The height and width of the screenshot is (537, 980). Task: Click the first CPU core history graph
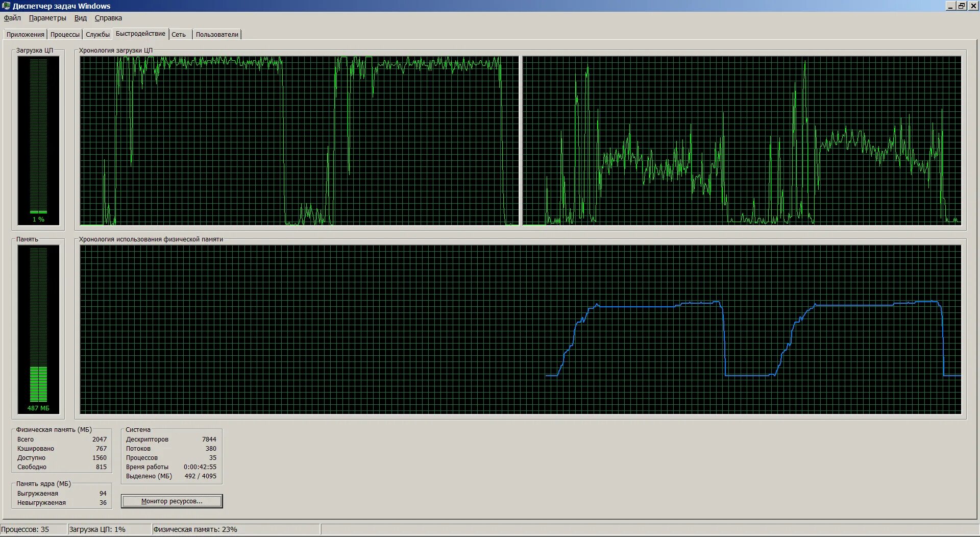coord(299,140)
